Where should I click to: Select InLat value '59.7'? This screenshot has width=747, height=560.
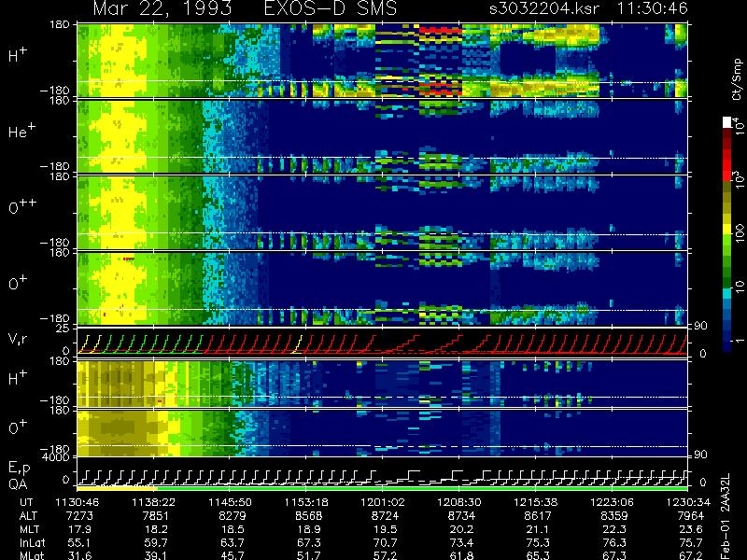tap(156, 542)
